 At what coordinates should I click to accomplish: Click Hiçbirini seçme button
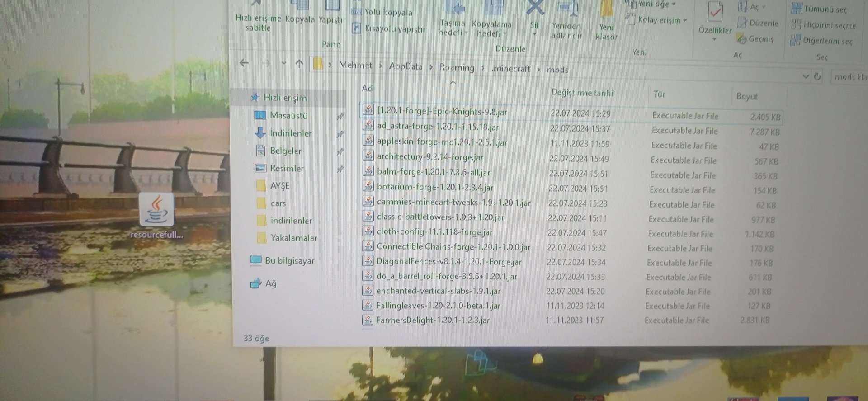[824, 24]
